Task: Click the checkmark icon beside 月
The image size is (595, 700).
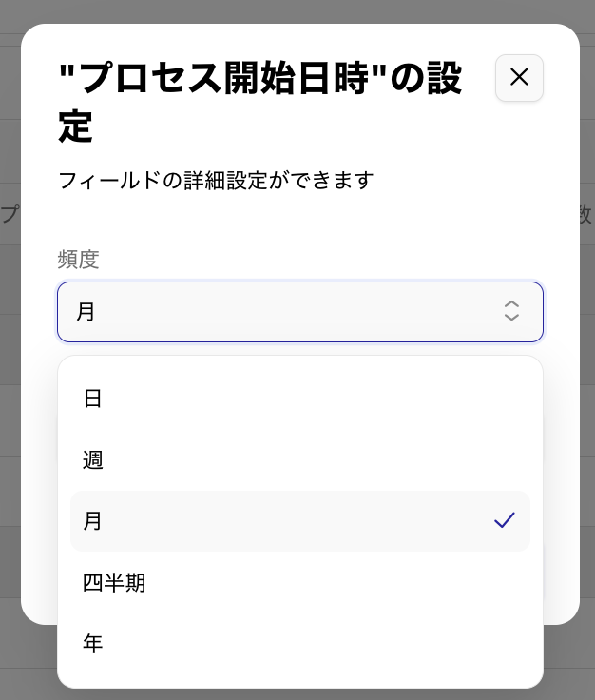Action: [504, 520]
